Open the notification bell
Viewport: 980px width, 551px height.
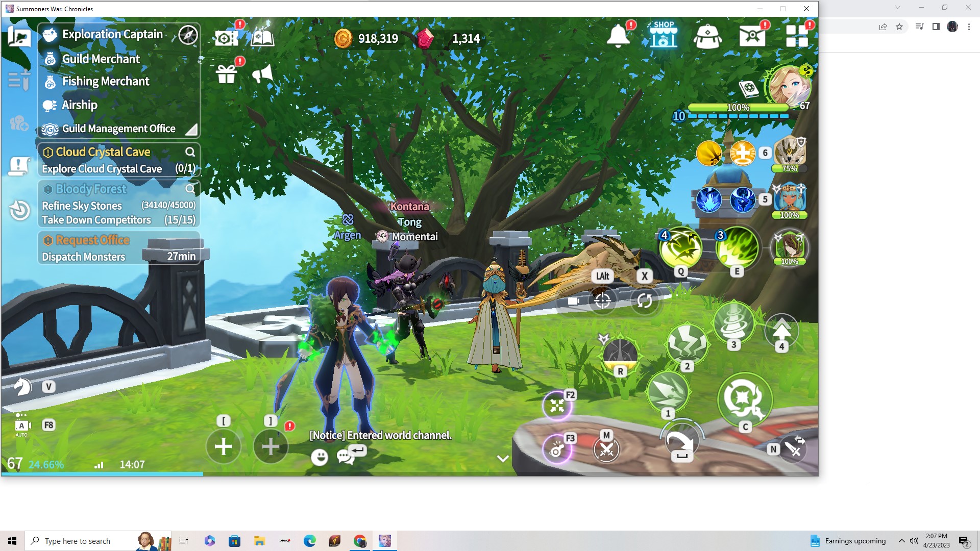[618, 36]
